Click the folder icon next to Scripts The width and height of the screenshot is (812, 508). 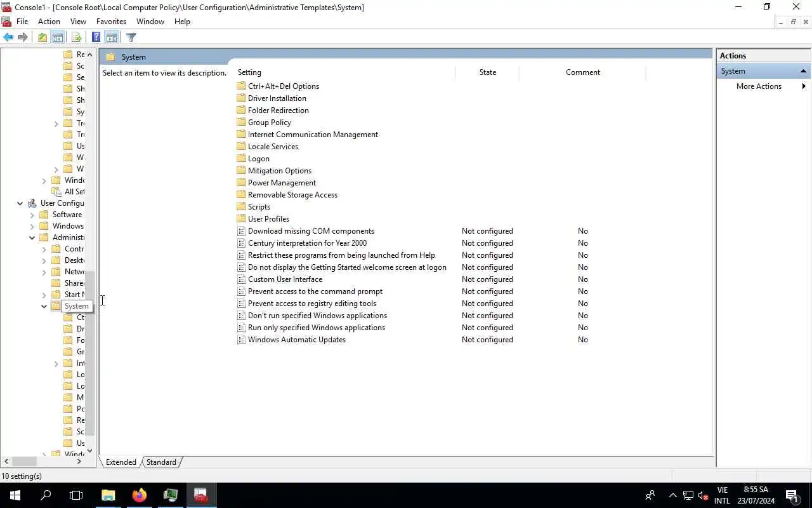[241, 207]
